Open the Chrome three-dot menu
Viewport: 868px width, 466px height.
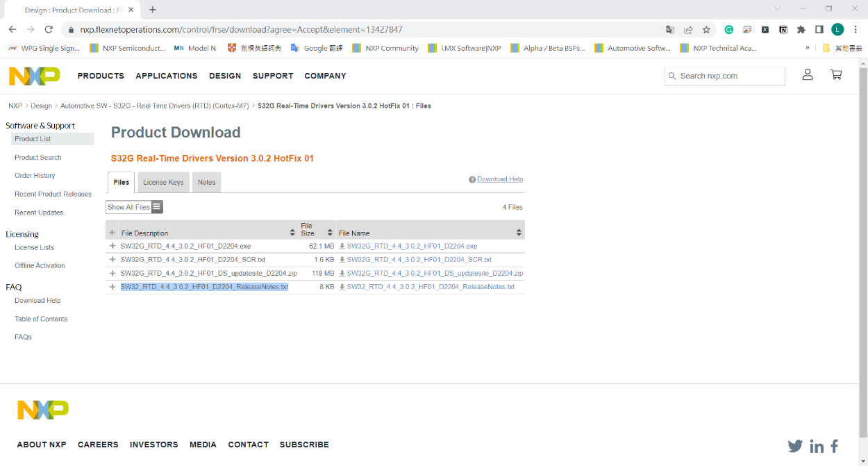click(x=856, y=30)
